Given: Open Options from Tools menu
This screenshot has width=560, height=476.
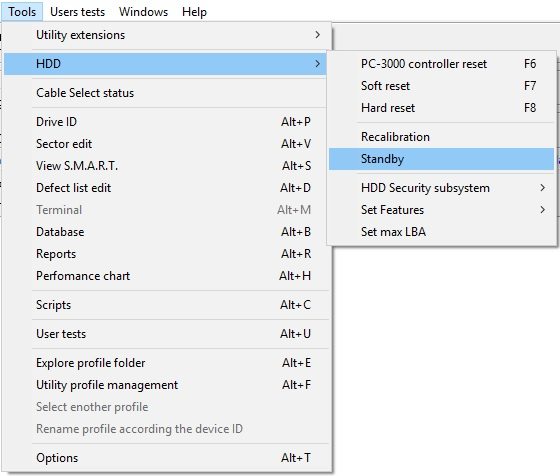Looking at the screenshot, I should click(x=166, y=458).
